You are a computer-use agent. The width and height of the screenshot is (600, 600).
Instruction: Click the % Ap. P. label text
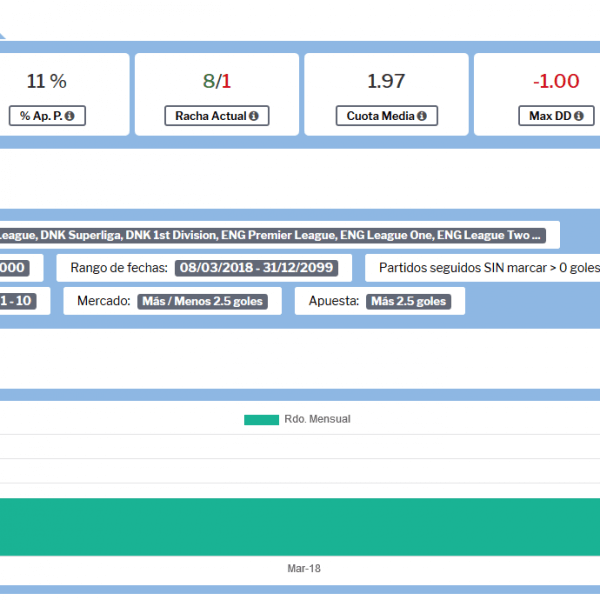point(40,117)
